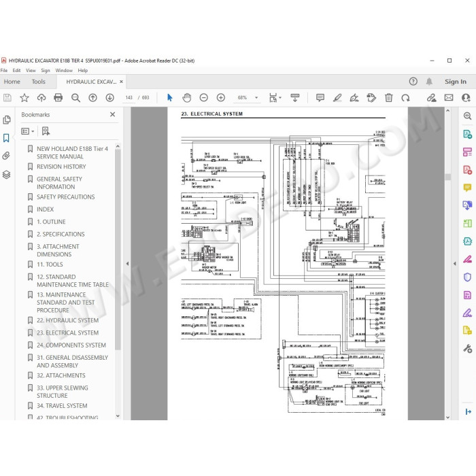Send file by email envelope icon

click(449, 98)
